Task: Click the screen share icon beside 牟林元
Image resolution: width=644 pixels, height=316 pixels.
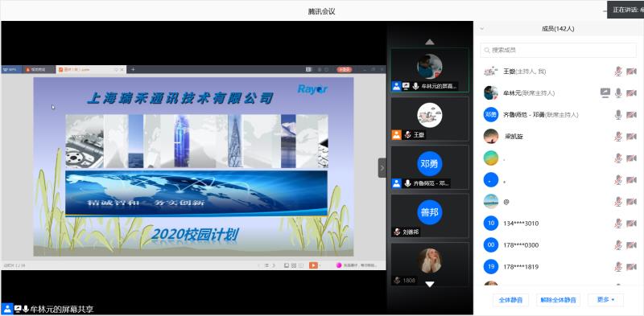Action: click(x=605, y=93)
